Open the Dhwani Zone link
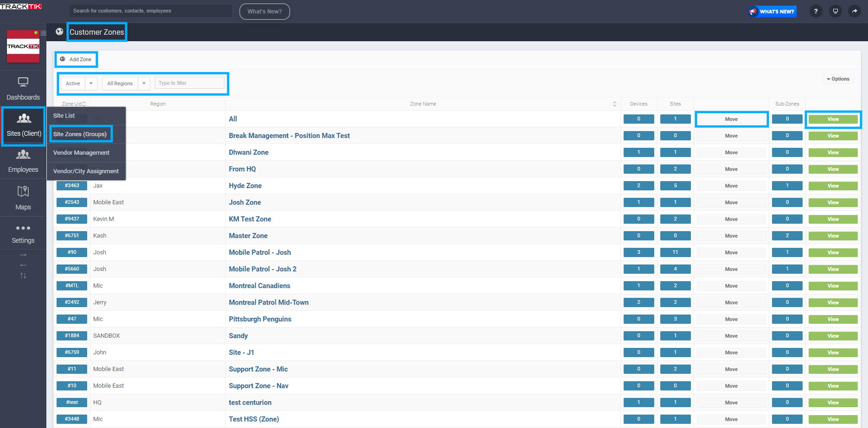This screenshot has height=428, width=868. point(249,152)
